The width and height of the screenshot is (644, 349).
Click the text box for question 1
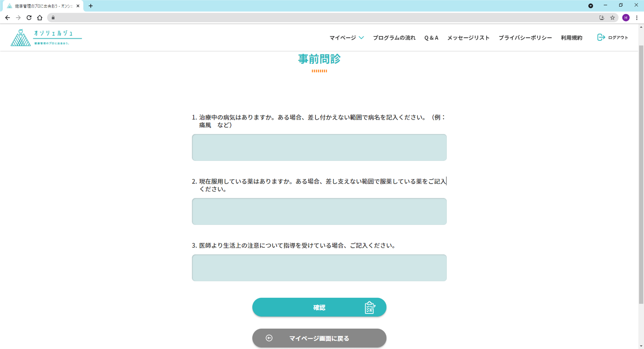319,147
